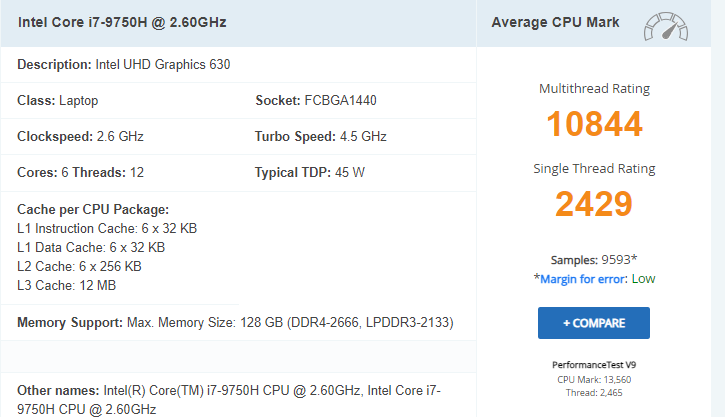Screen dimensions: 725x417
Task: Select the 10844 multithread rating score
Action: tap(594, 125)
